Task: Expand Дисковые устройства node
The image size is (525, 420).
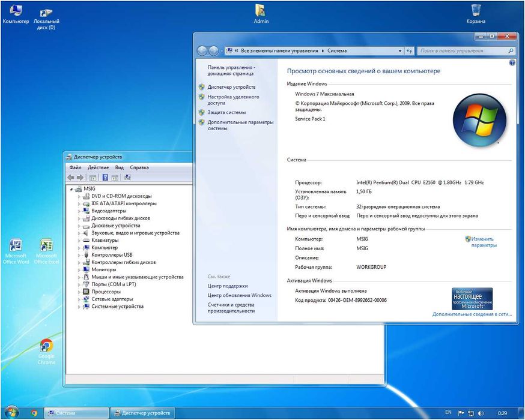Action: coord(79,226)
